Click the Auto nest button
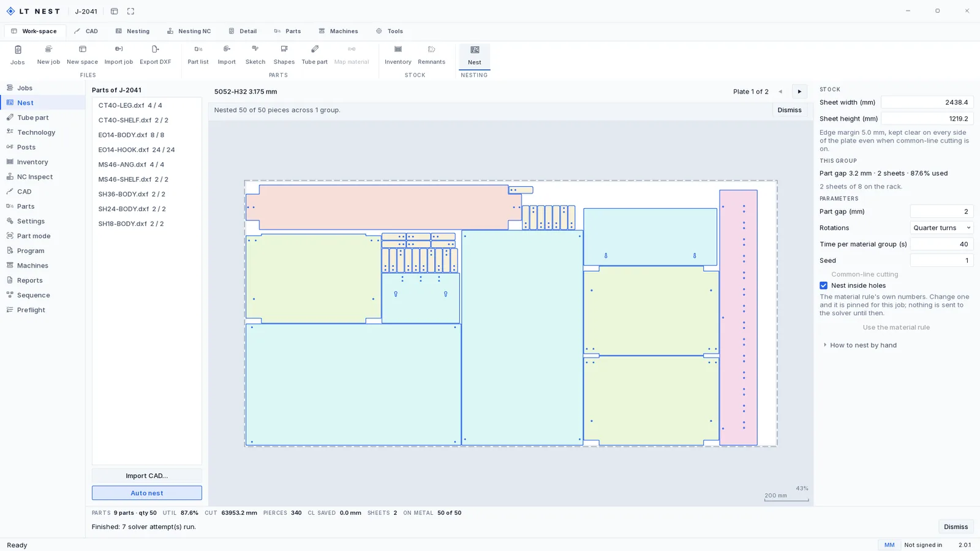 point(146,493)
